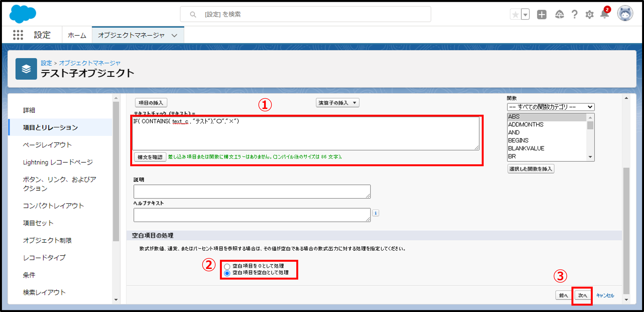644x312 pixels.
Task: Open the favorites list dropdown arrow
Action: coord(525,14)
